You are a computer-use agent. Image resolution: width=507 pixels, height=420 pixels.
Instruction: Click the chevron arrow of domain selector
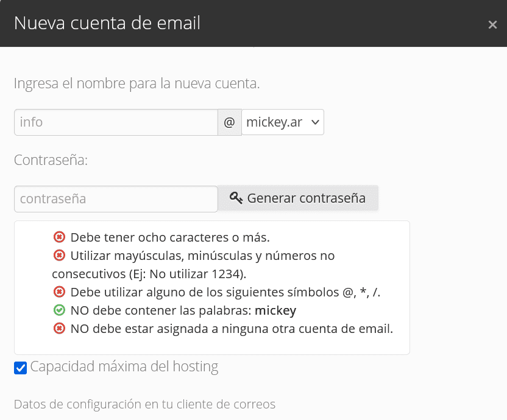(x=315, y=122)
